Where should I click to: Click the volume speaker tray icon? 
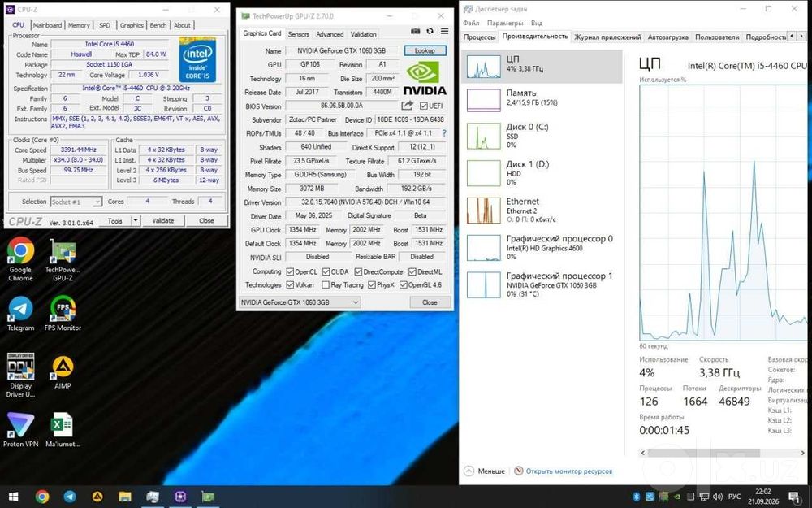(x=717, y=497)
